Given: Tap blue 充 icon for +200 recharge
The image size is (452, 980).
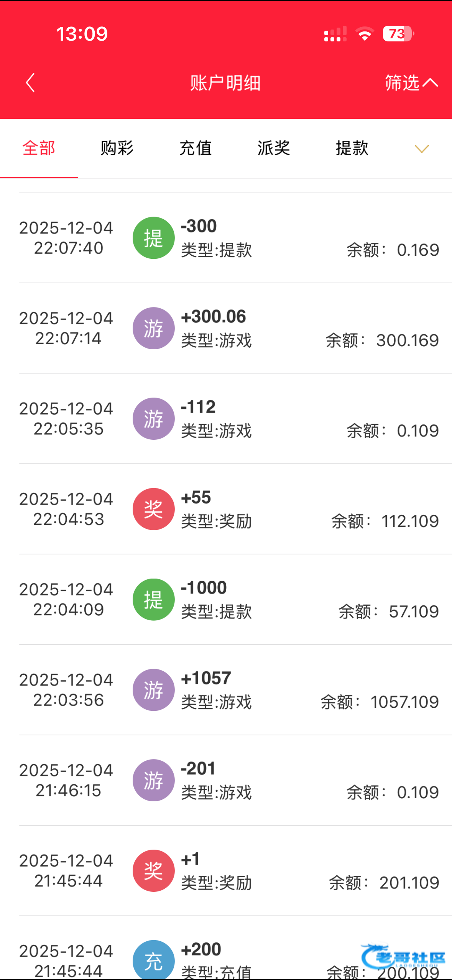Looking at the screenshot, I should [x=153, y=960].
